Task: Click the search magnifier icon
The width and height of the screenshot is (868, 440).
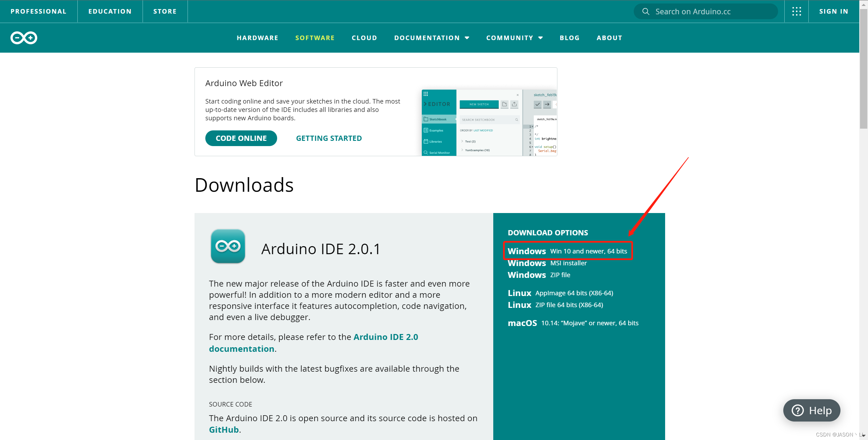Action: pyautogui.click(x=646, y=12)
